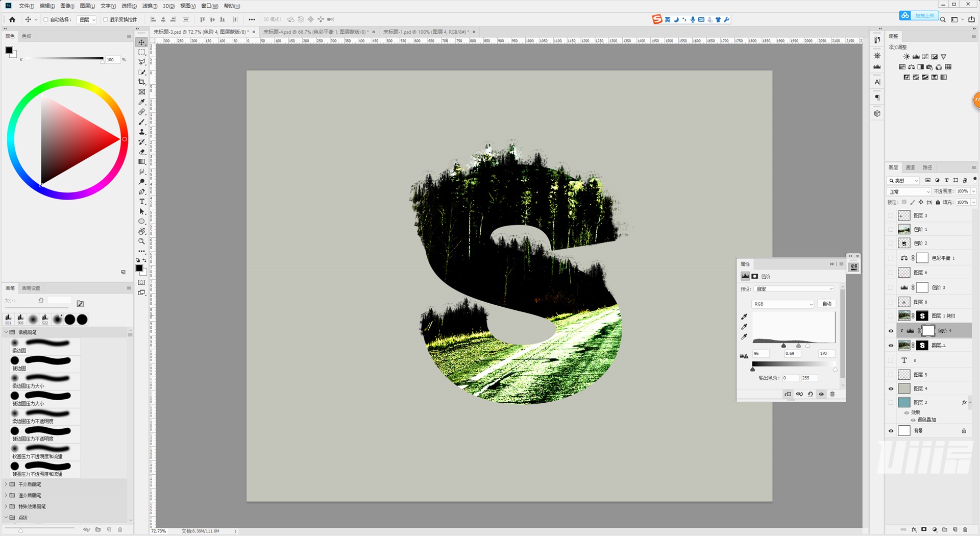This screenshot has width=980, height=536.
Task: Select the Hand tool
Action: point(142,231)
